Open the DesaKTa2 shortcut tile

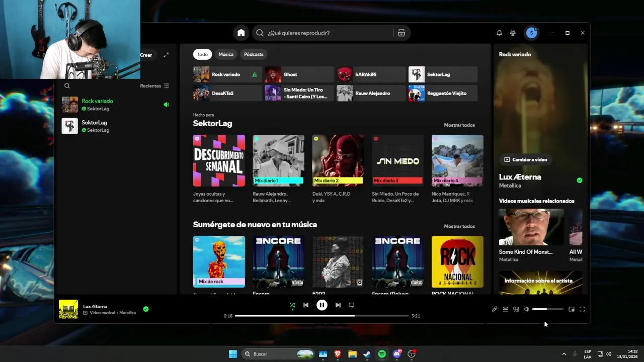(227, 93)
